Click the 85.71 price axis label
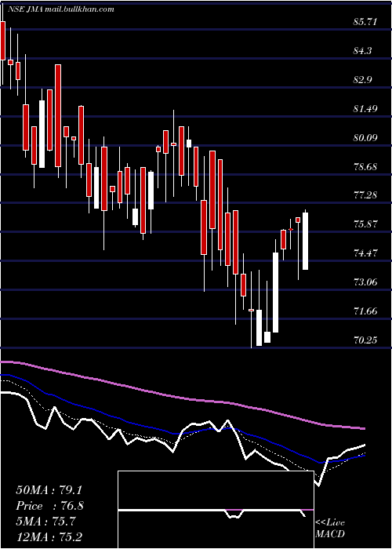 pos(365,22)
